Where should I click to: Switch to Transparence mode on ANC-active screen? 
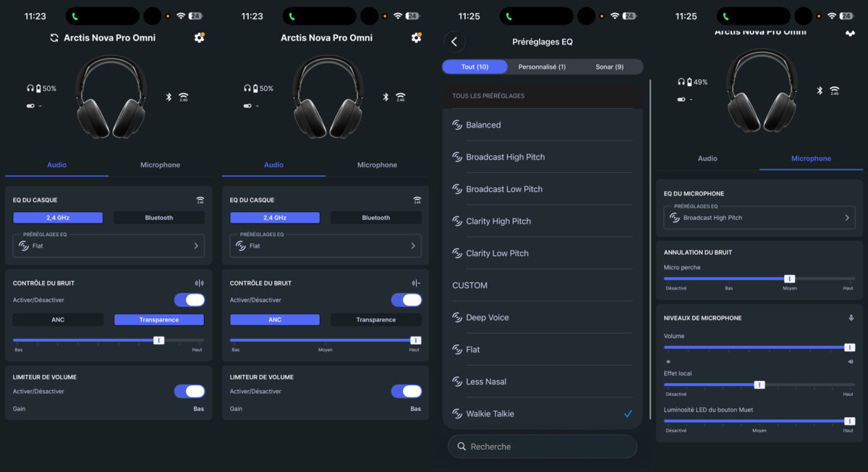point(376,319)
